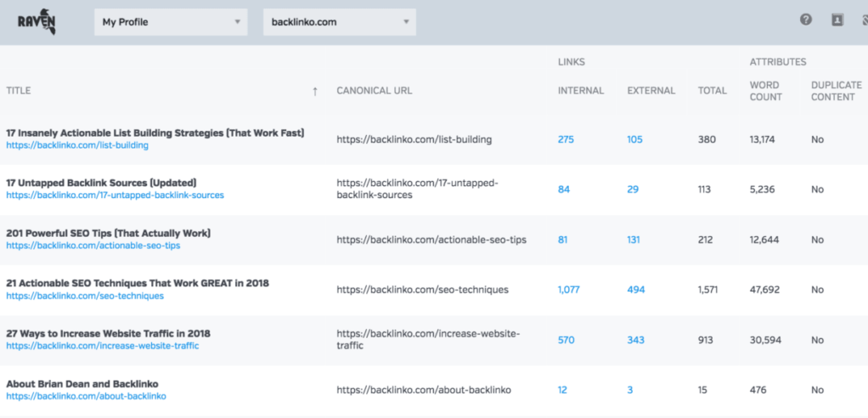Click canonical URL cell for list-building
The height and width of the screenshot is (418, 868).
tap(414, 139)
